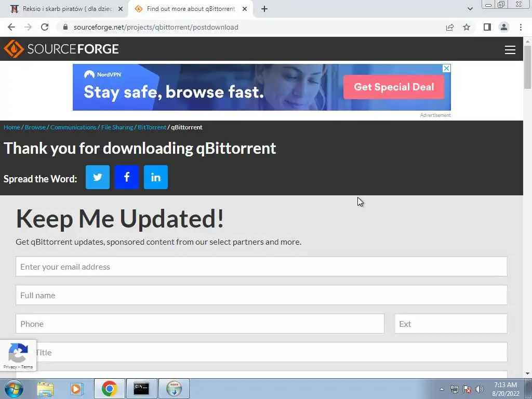Close the NordVPN advertisement
The image size is (532, 399).
[446, 68]
